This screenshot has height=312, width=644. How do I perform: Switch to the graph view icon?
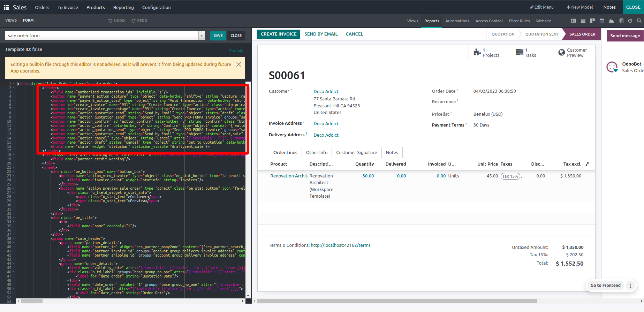point(611,21)
